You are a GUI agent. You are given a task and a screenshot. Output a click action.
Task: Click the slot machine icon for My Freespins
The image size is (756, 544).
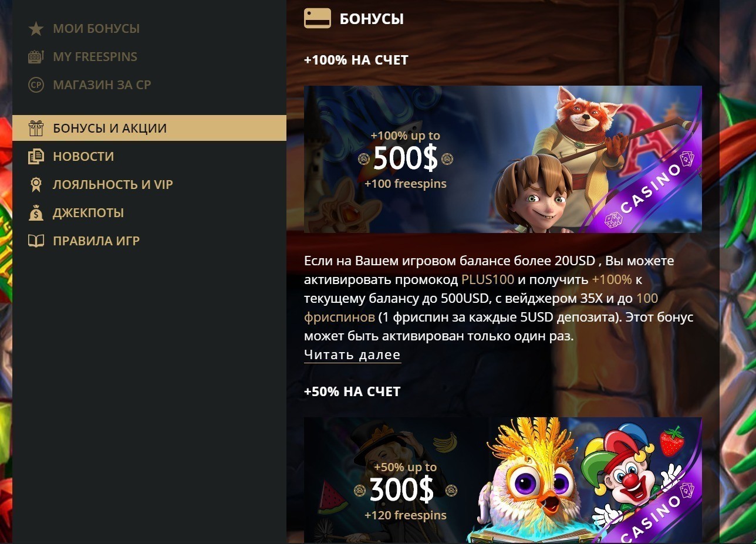(36, 56)
